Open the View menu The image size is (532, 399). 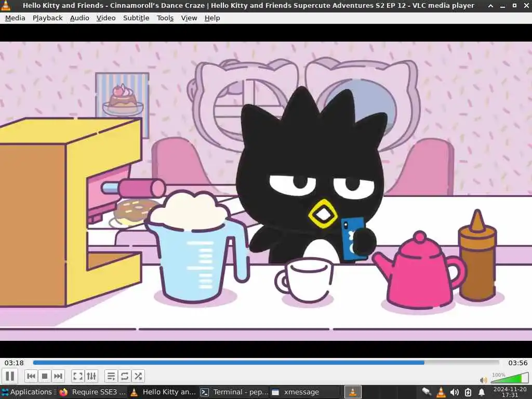point(189,18)
